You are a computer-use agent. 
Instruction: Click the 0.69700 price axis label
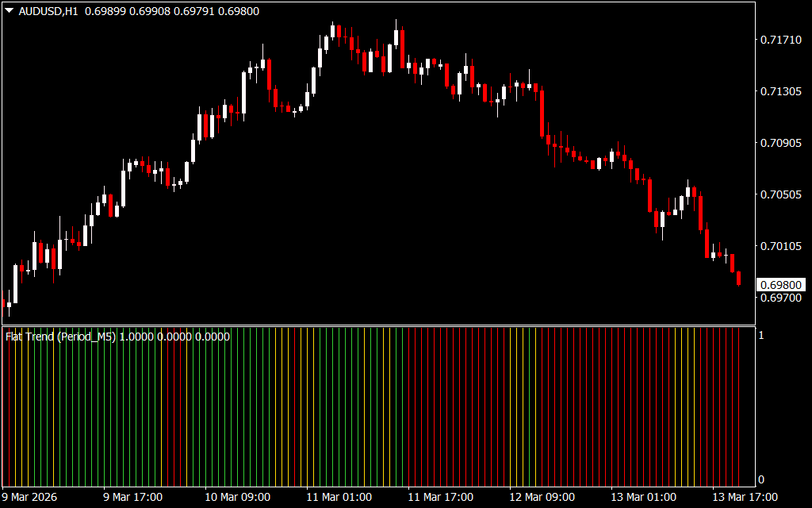click(x=779, y=298)
